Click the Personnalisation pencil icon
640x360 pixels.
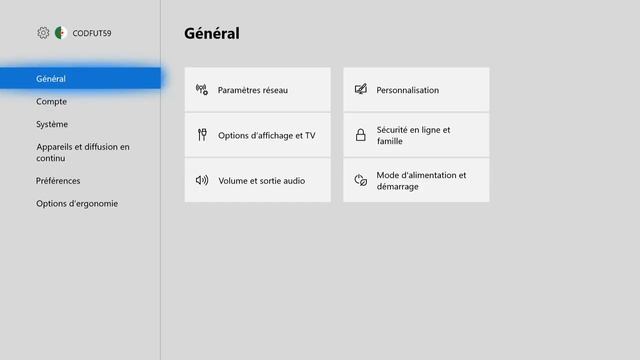pos(361,89)
